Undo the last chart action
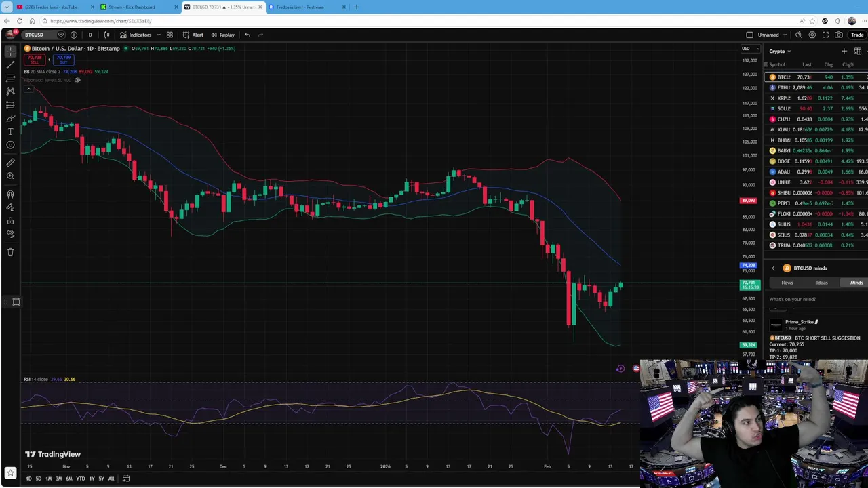868x488 pixels. coord(248,35)
